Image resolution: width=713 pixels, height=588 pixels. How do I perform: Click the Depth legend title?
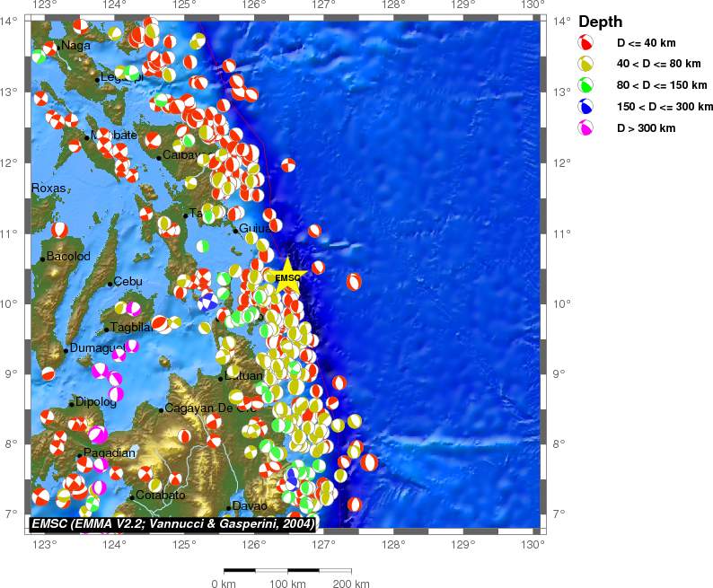[x=601, y=22]
